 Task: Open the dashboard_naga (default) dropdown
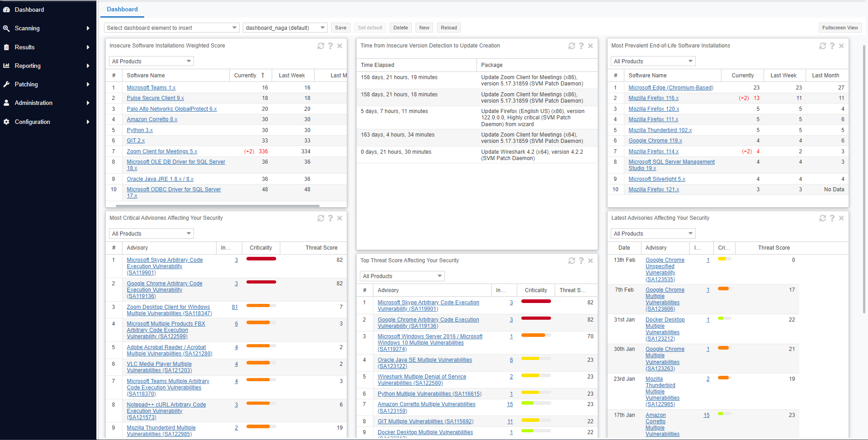tap(285, 28)
